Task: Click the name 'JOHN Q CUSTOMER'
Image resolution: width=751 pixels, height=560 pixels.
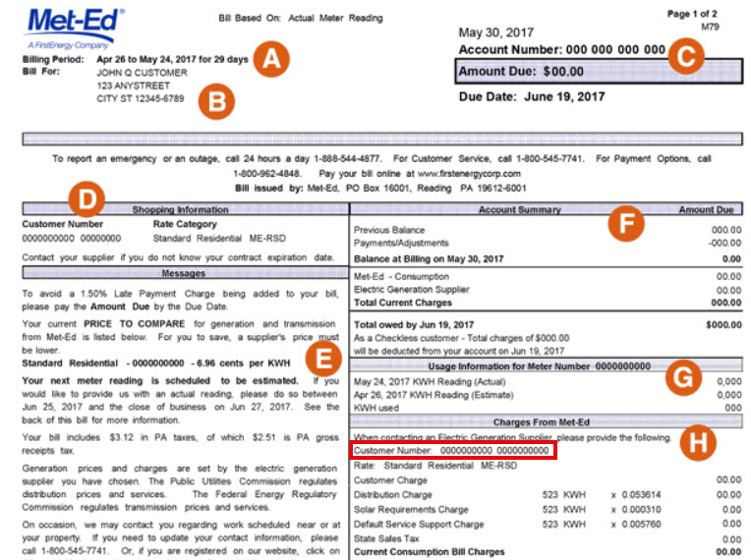Action: click(142, 73)
